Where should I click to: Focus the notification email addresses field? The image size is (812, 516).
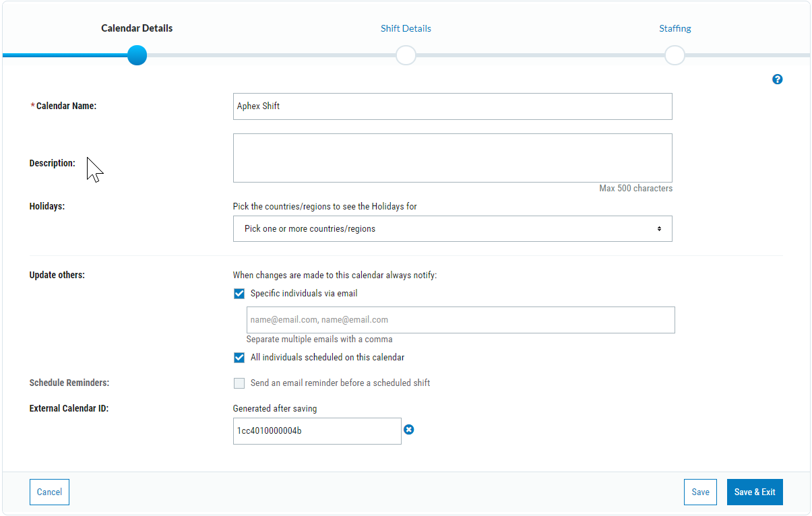[460, 320]
